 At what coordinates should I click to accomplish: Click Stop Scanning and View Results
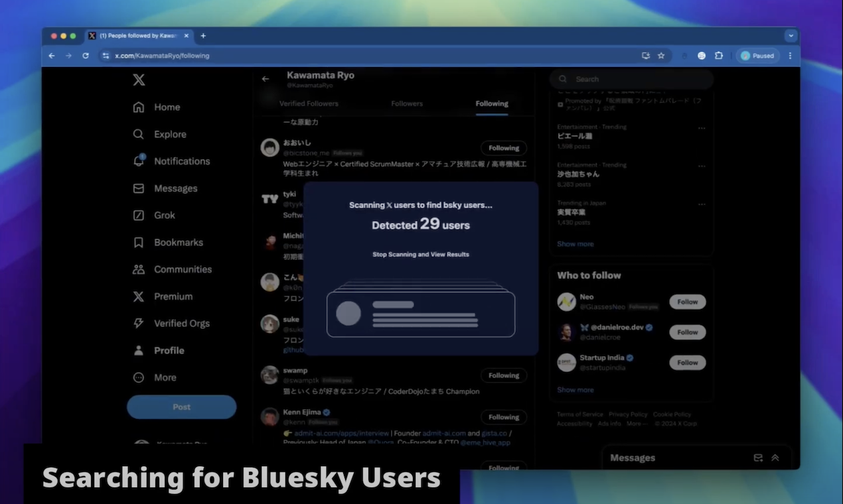pos(421,254)
